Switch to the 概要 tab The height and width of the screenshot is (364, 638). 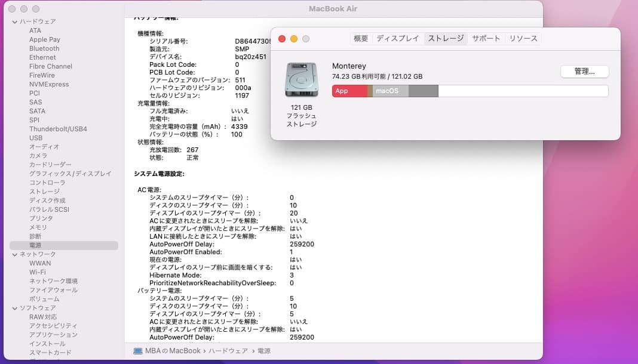pos(360,38)
